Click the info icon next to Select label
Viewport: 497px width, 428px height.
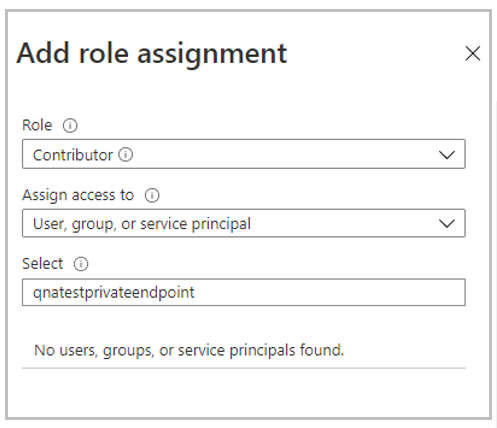pyautogui.click(x=81, y=264)
